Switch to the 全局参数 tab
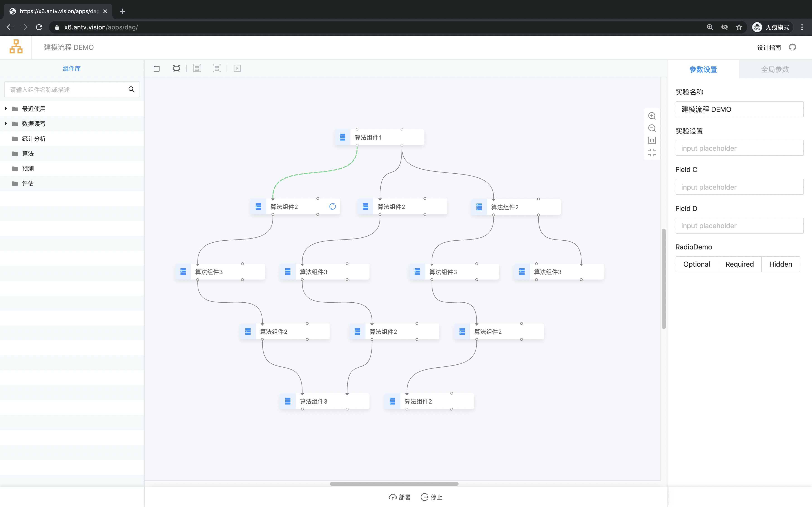812x507 pixels. 775,69
